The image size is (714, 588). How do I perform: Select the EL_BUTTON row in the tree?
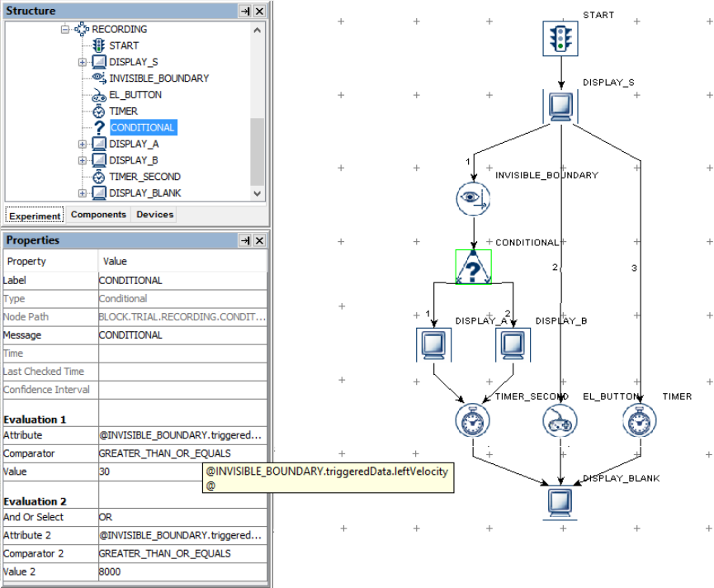tap(135, 95)
